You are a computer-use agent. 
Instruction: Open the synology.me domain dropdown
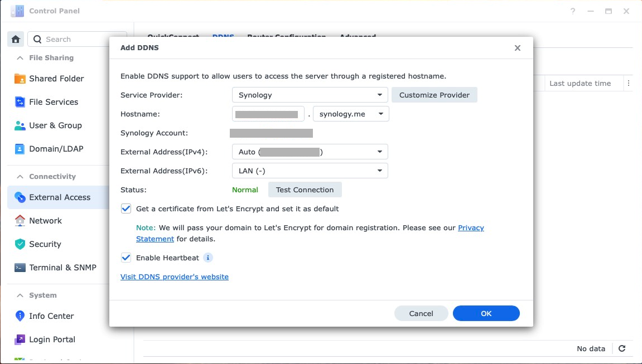tap(351, 114)
